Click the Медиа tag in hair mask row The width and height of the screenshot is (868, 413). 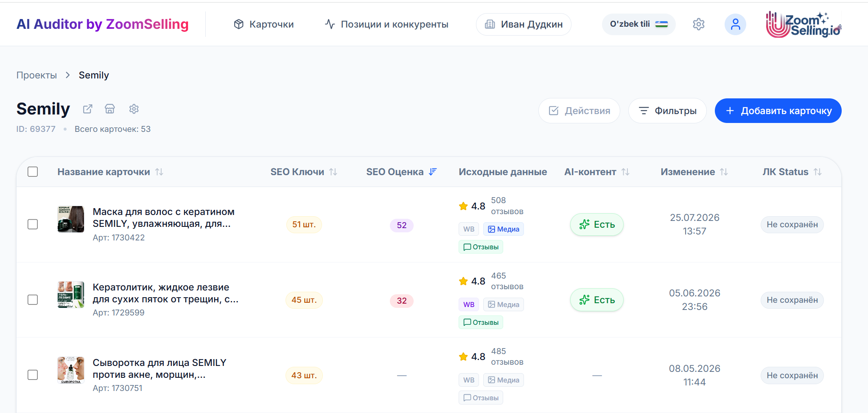pyautogui.click(x=504, y=229)
